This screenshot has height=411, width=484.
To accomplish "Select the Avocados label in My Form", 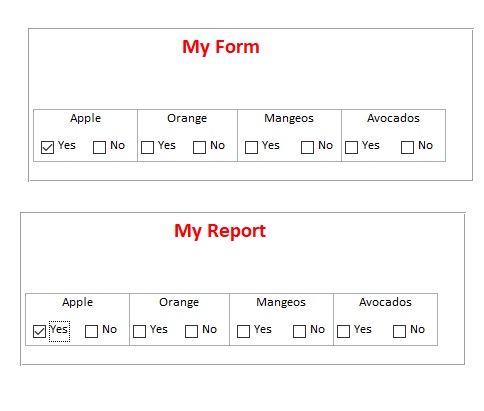I will [x=393, y=118].
